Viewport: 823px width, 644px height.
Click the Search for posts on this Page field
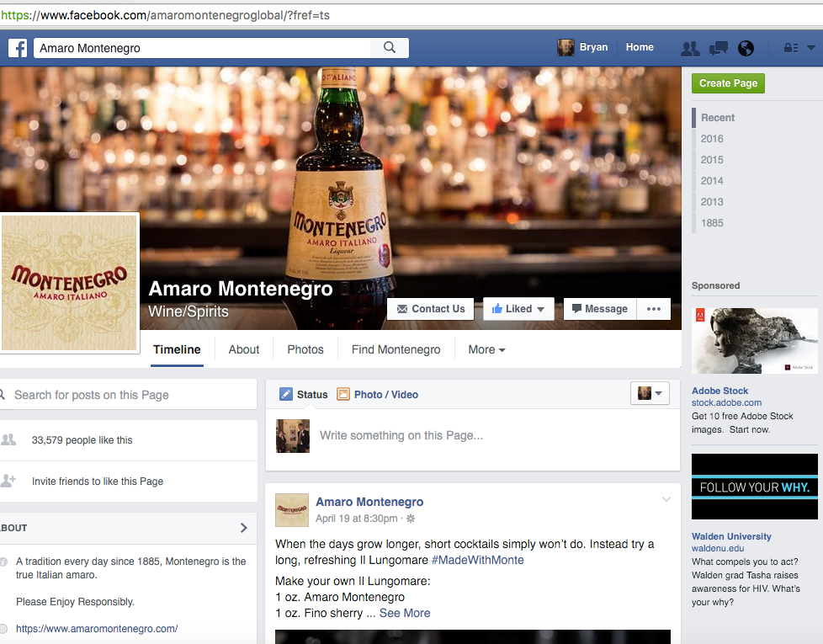pyautogui.click(x=128, y=395)
